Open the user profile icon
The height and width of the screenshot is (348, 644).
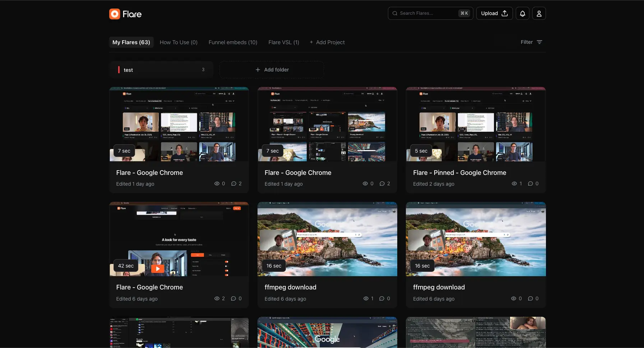point(539,13)
